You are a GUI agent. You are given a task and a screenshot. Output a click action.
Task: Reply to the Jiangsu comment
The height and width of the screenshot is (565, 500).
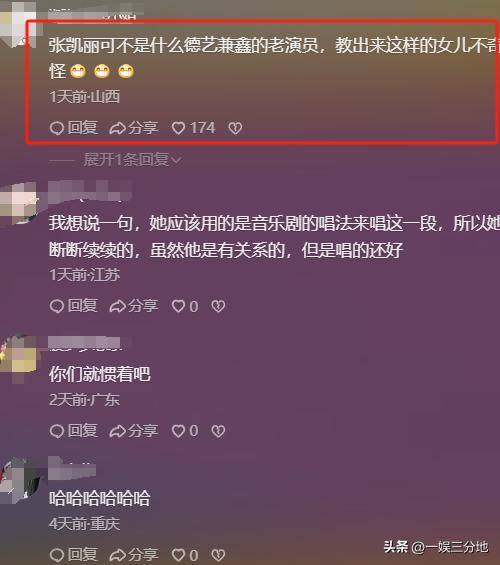click(73, 306)
